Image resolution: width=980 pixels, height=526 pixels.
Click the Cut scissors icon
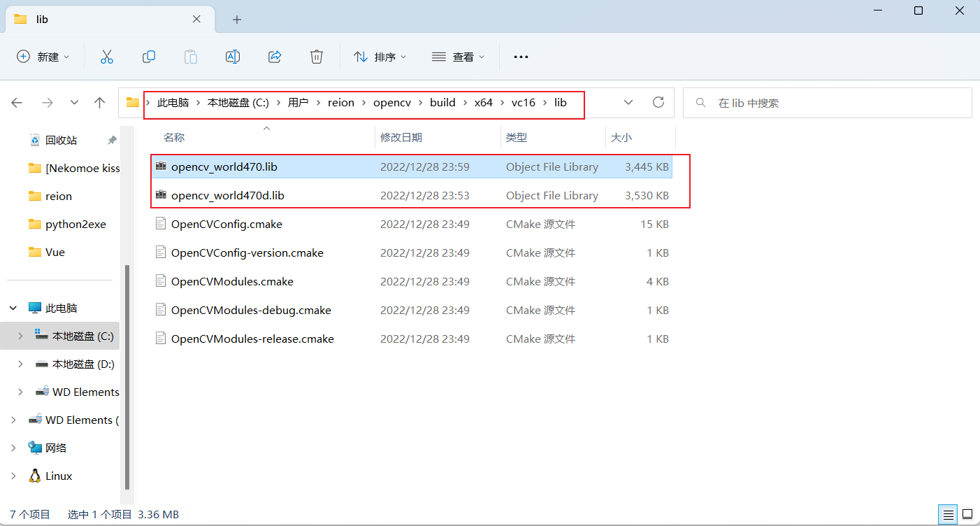click(x=107, y=57)
